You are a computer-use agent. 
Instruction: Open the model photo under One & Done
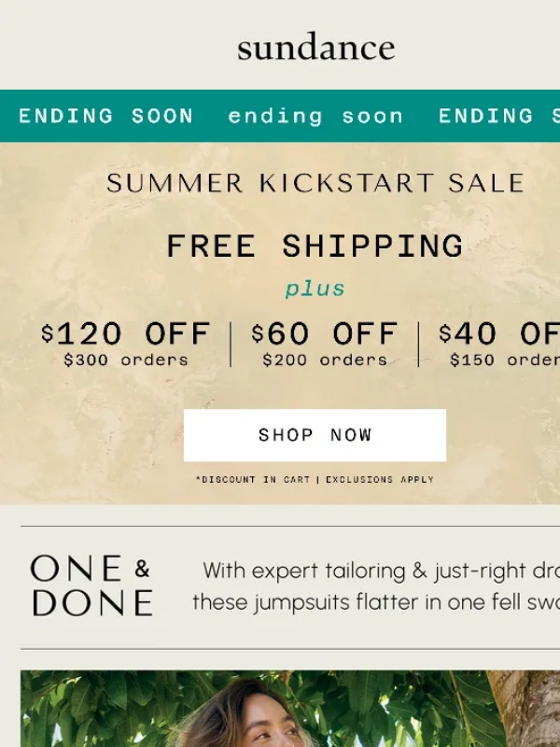coord(290,709)
